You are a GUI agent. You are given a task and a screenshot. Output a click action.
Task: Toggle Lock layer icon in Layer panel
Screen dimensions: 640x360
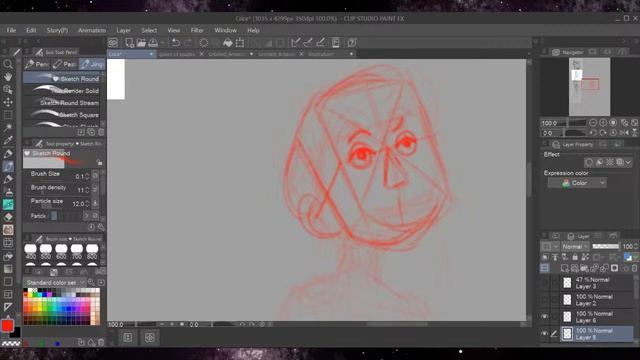(x=575, y=257)
